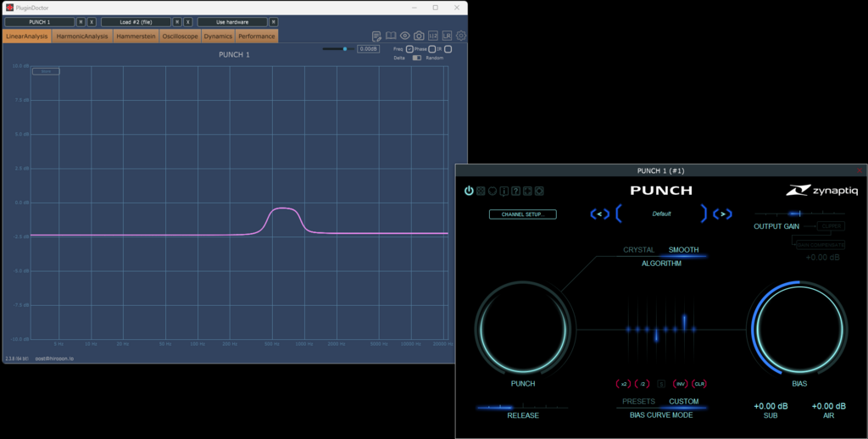Switch to Performance tab

257,36
